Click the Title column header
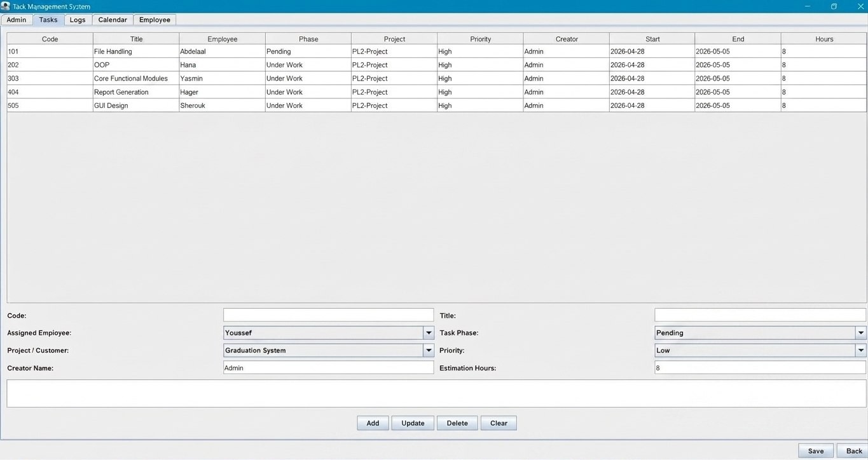 click(136, 39)
